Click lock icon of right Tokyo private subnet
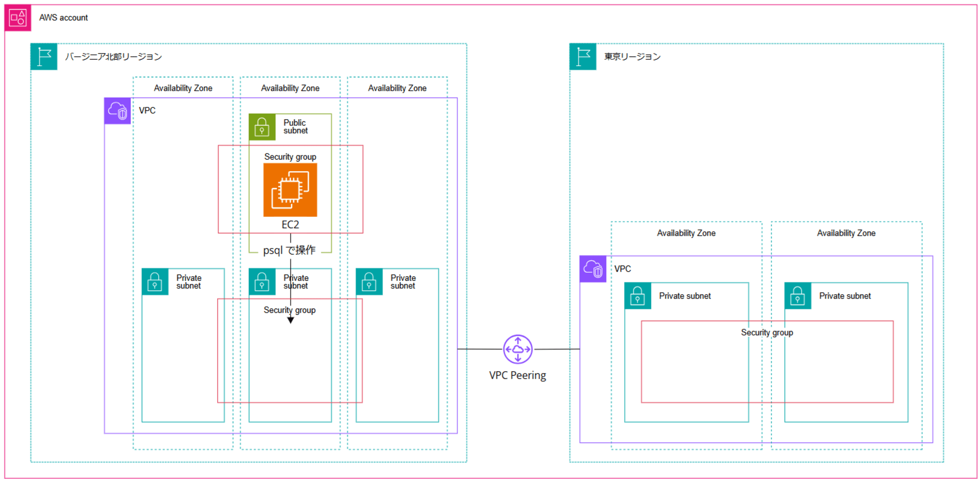 coord(798,296)
